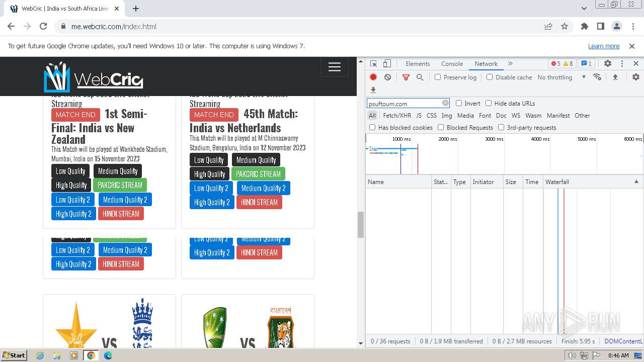Check the Invert filter checkbox
This screenshot has height=362, width=644.
459,103
